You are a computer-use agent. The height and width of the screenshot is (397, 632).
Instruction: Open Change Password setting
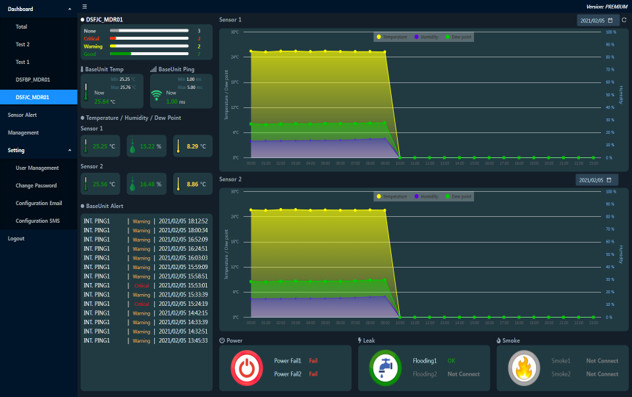coord(39,186)
